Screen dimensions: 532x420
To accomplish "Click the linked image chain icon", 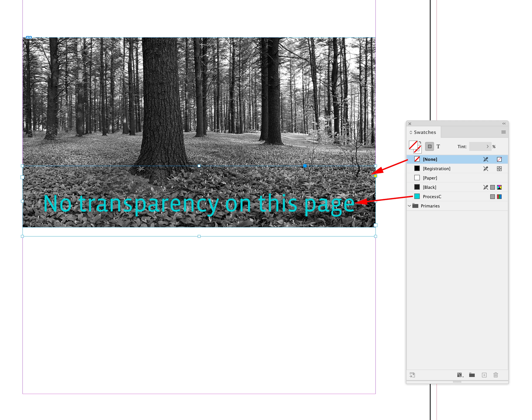I will tap(29, 37).
